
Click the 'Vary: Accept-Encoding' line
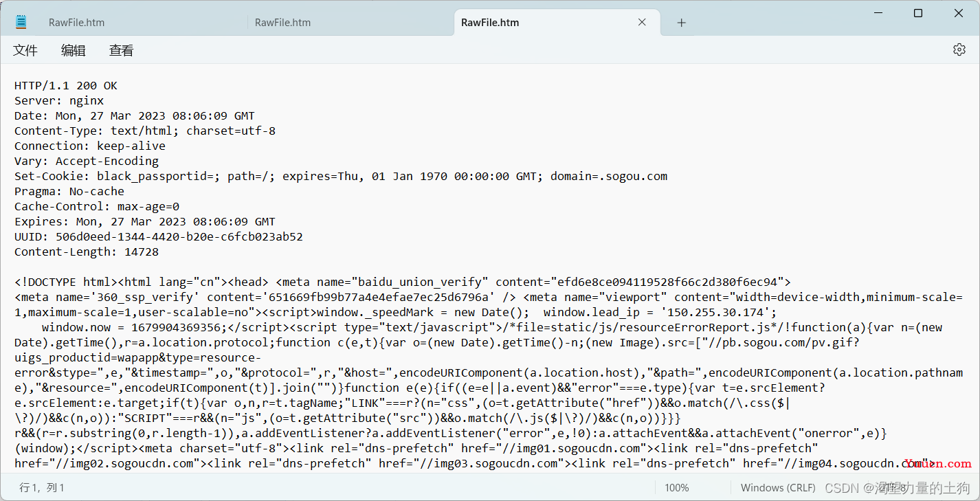87,162
